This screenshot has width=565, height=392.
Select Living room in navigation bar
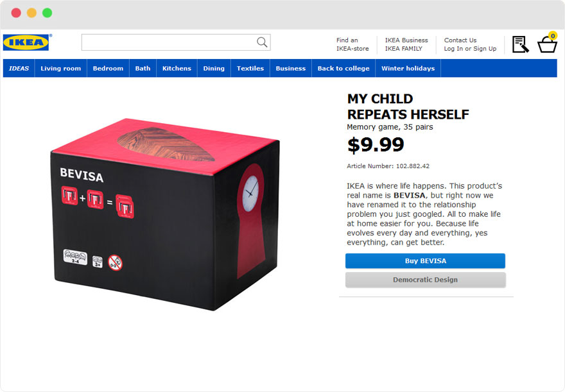60,68
